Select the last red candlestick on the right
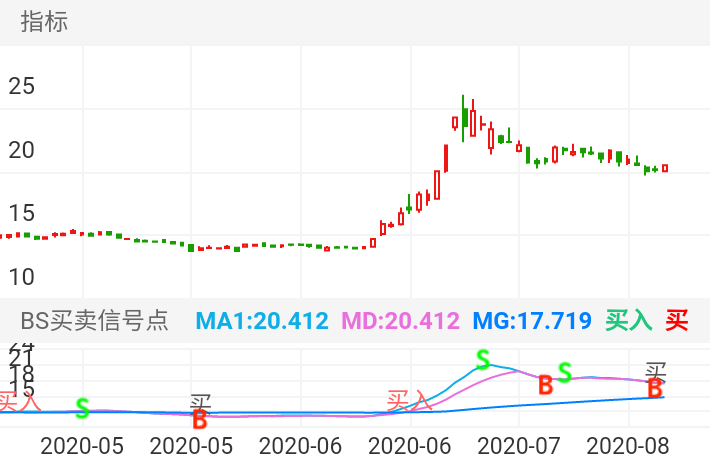710x472 pixels. (665, 168)
